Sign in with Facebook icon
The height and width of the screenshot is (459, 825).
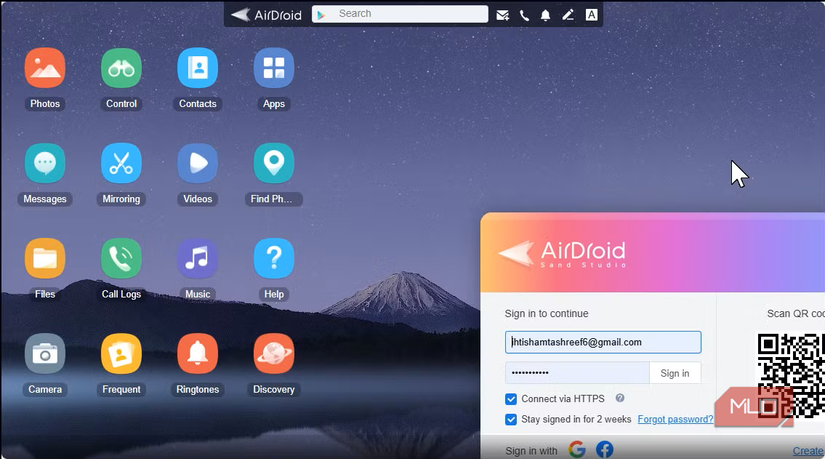[604, 450]
